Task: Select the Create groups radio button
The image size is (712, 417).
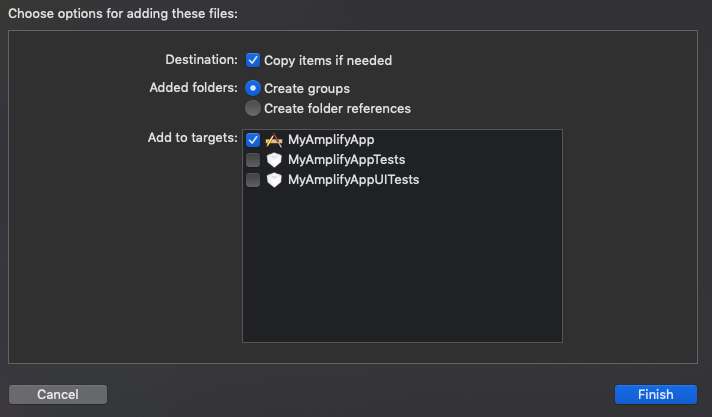Action: point(253,88)
